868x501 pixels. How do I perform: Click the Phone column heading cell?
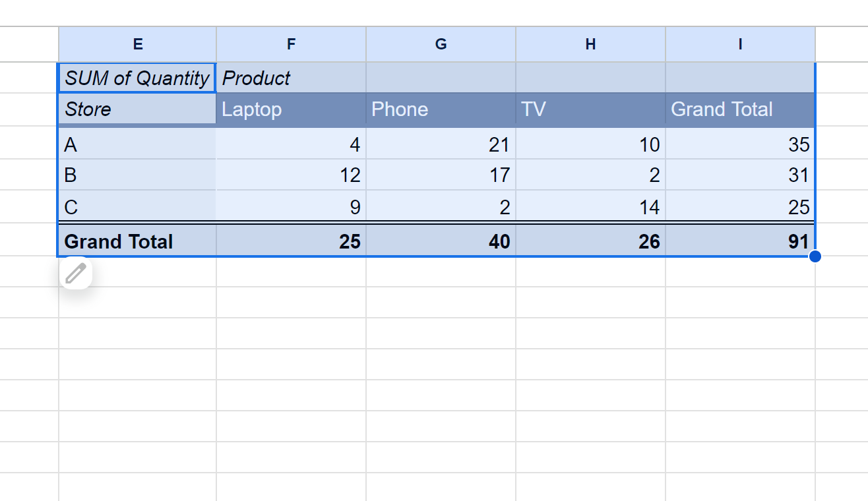441,109
